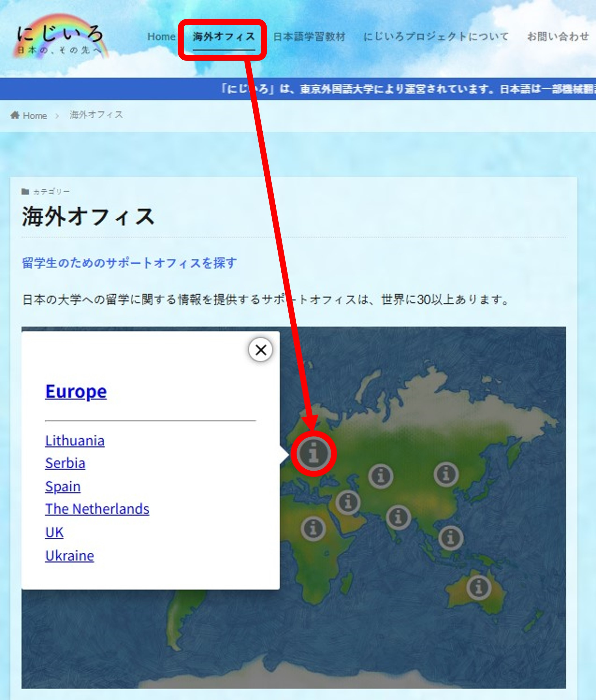The image size is (596, 700).
Task: Click the East Asia info marker near Mongolia
Action: click(446, 474)
